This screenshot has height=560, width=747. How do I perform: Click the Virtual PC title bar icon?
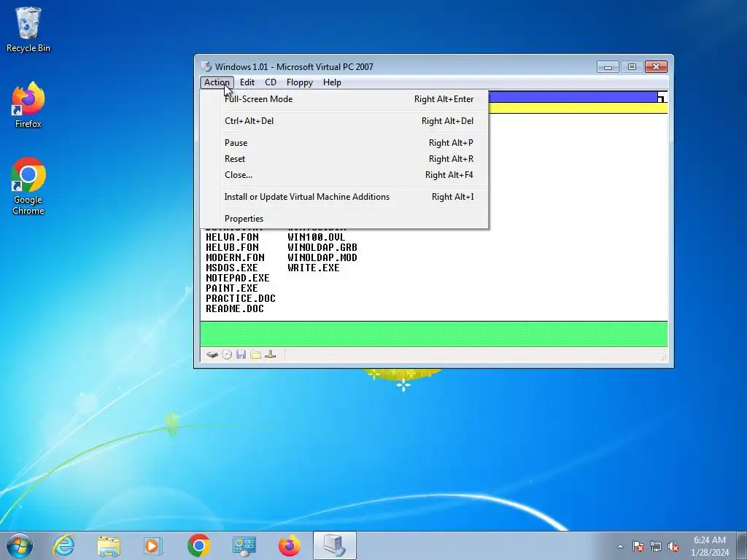(206, 66)
